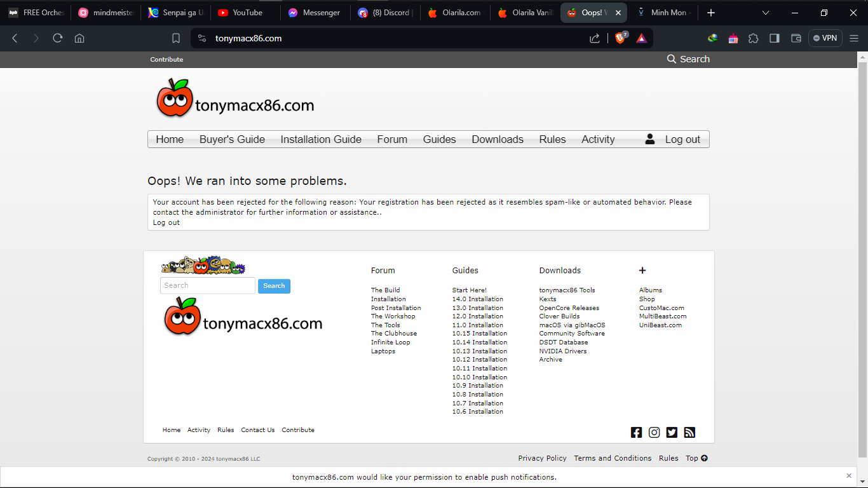Screen dimensions: 868x488
Task: Open the NVIDIA Drivers download link
Action: (563, 351)
